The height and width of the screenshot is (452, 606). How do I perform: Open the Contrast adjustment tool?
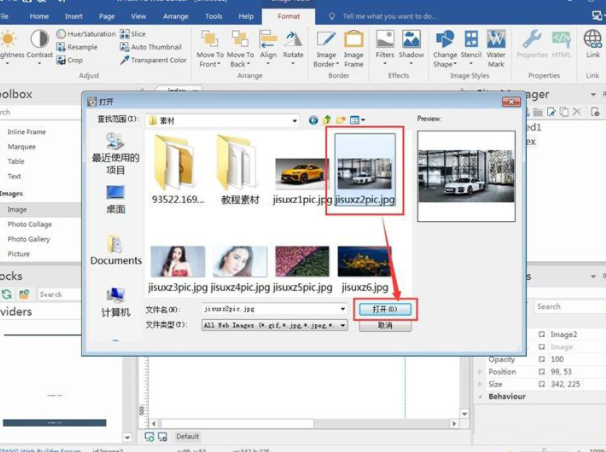pos(39,46)
